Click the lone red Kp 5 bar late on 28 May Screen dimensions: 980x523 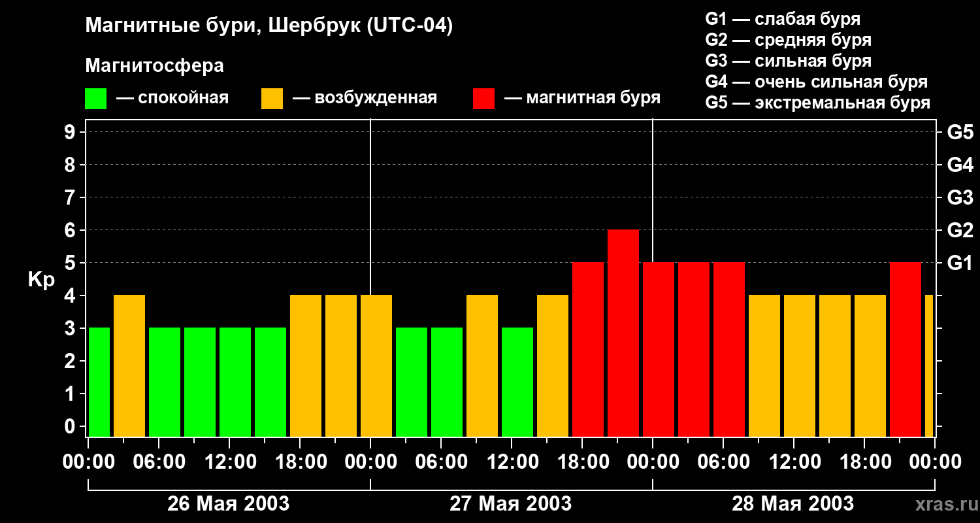pos(906,349)
